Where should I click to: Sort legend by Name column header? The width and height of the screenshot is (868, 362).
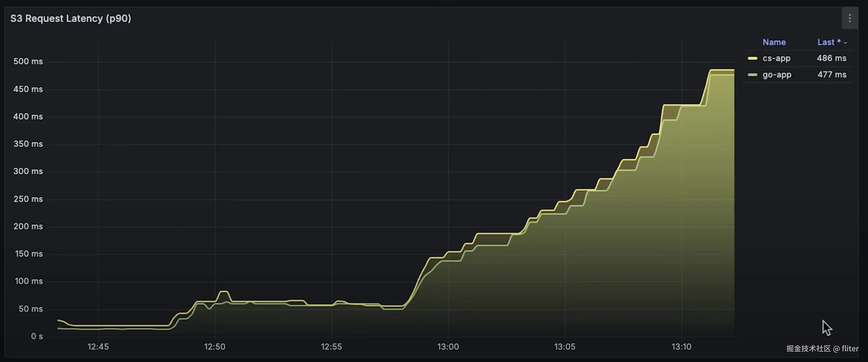774,42
